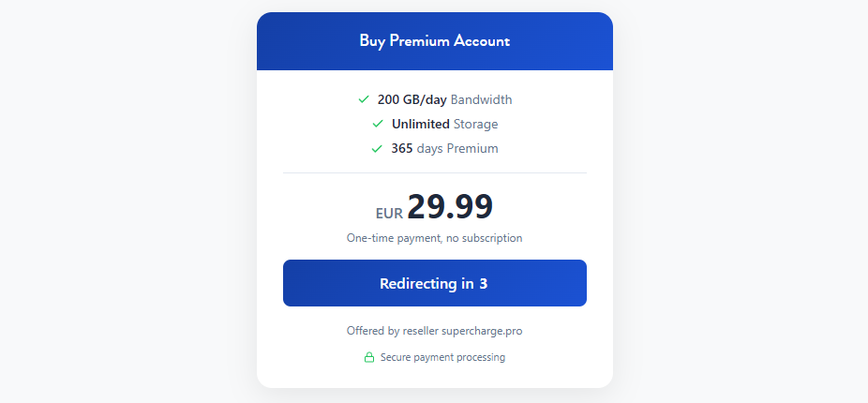This screenshot has height=403, width=868.
Task: Click the word Storage
Action: (x=475, y=124)
